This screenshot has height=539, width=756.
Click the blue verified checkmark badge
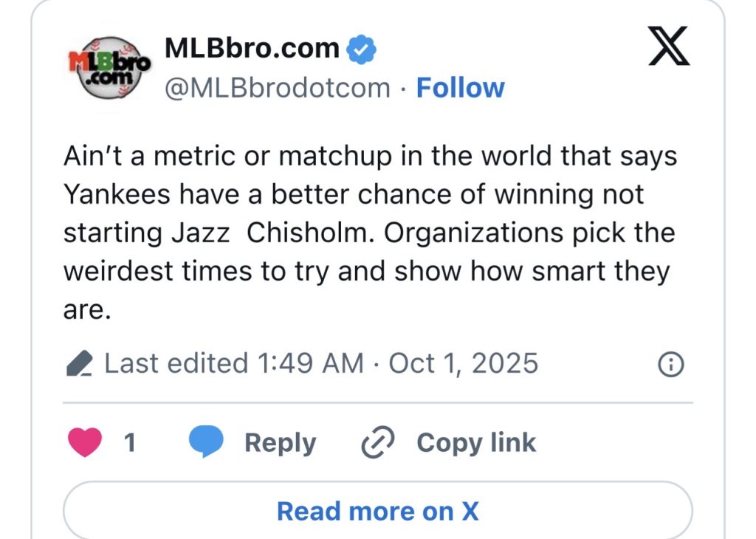point(362,49)
